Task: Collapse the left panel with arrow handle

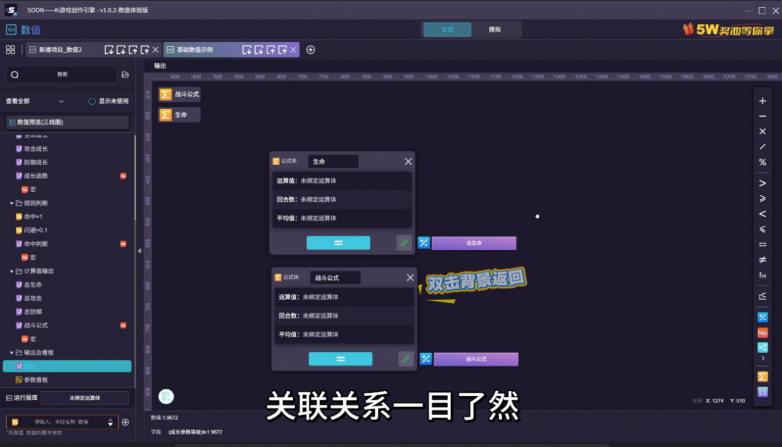Action: [x=139, y=251]
